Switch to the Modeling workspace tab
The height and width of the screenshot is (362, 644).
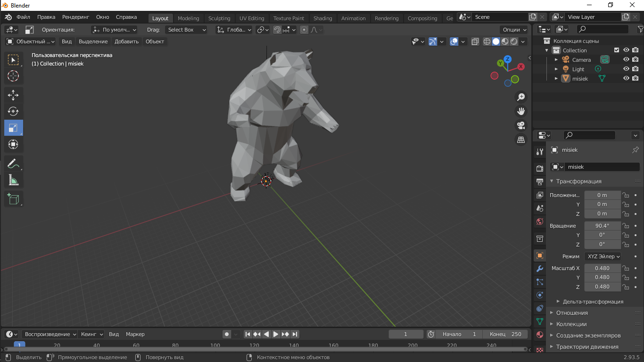pos(188,18)
